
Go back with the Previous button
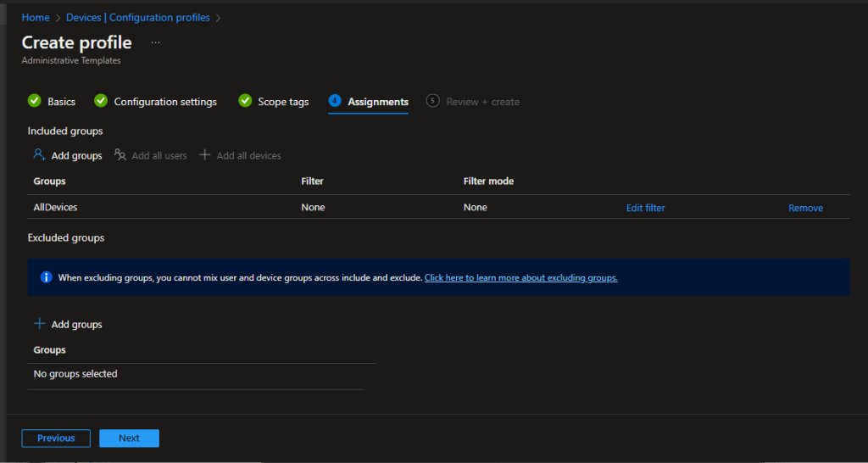[x=56, y=438]
